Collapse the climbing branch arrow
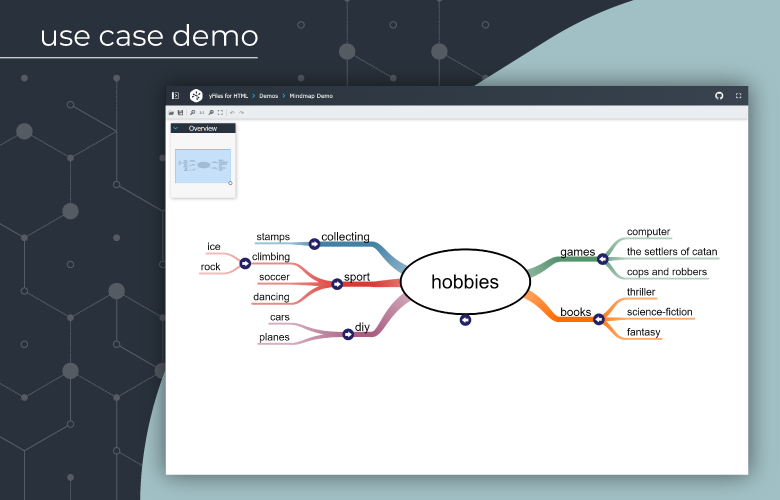 tap(245, 263)
